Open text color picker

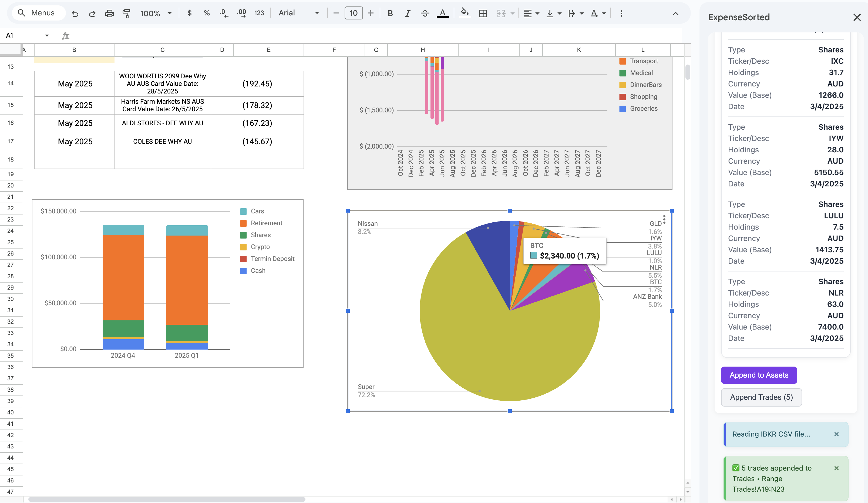point(443,13)
